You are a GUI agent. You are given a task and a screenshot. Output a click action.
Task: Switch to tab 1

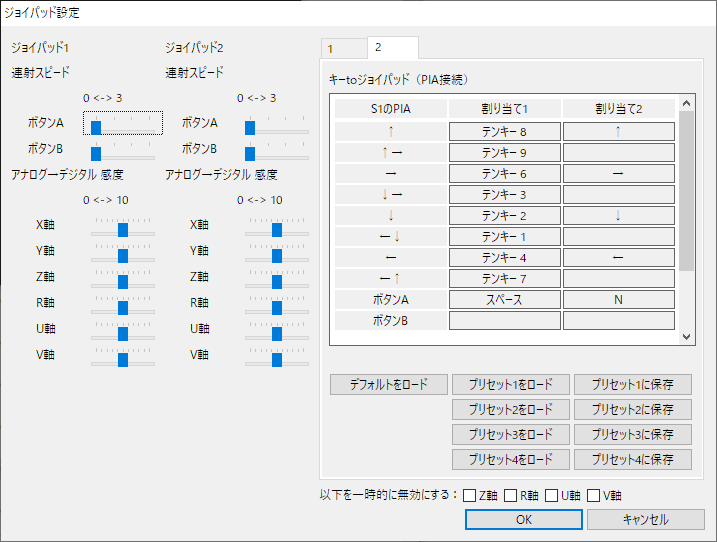click(x=341, y=48)
